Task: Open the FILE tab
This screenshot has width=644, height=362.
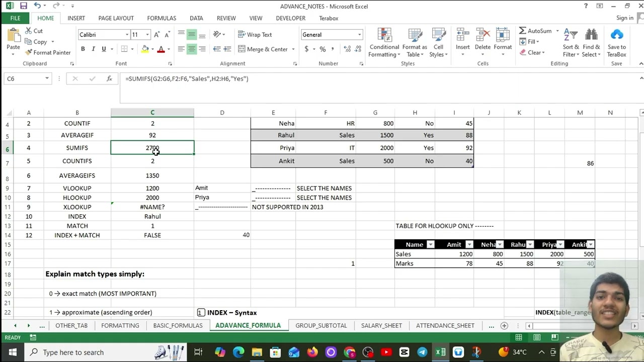Action: pos(15,18)
